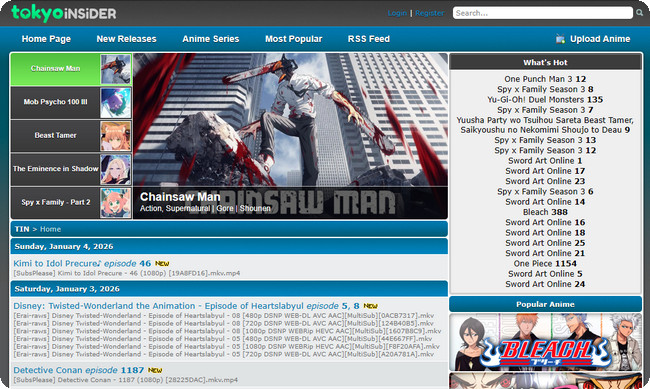Viewport: 650px width, 389px height.
Task: Click Twisted-Wonderland 05 1080p file F8F20AFA
Action: [x=226, y=346]
